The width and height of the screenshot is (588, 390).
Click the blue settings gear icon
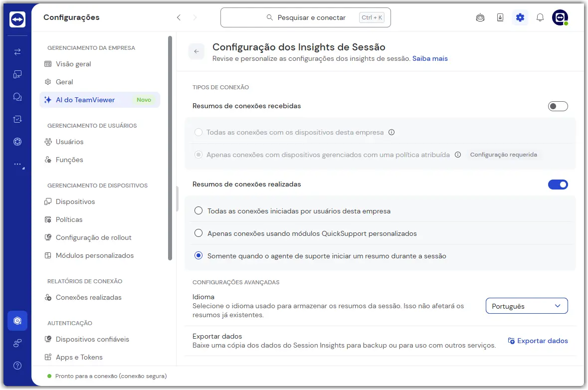[x=520, y=17]
